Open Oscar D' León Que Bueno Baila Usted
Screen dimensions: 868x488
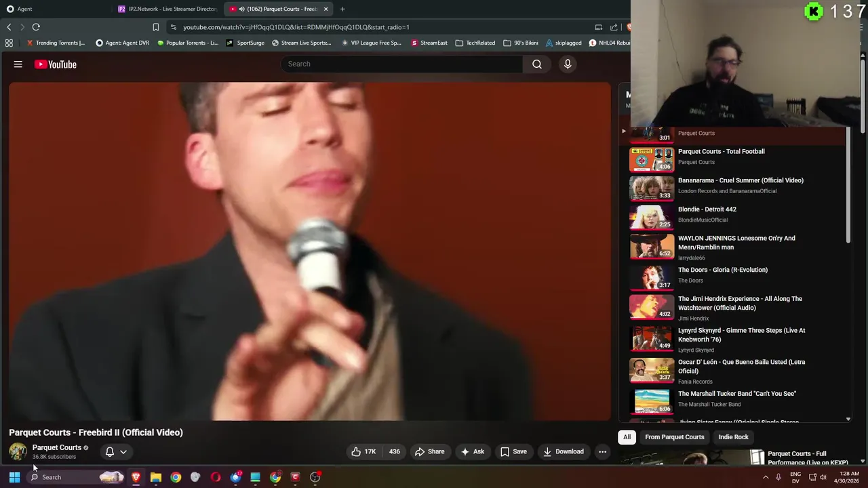click(732, 371)
